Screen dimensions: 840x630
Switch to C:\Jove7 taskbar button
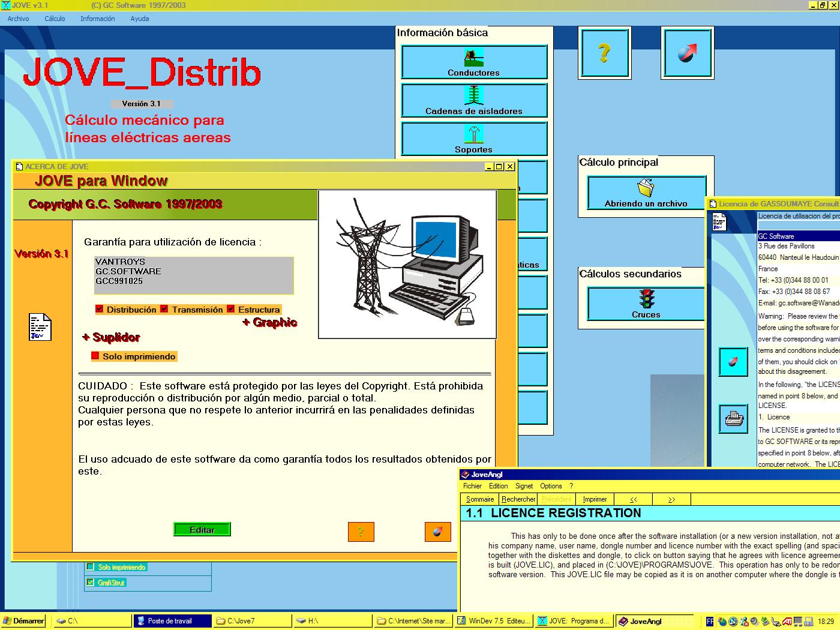tap(253, 621)
